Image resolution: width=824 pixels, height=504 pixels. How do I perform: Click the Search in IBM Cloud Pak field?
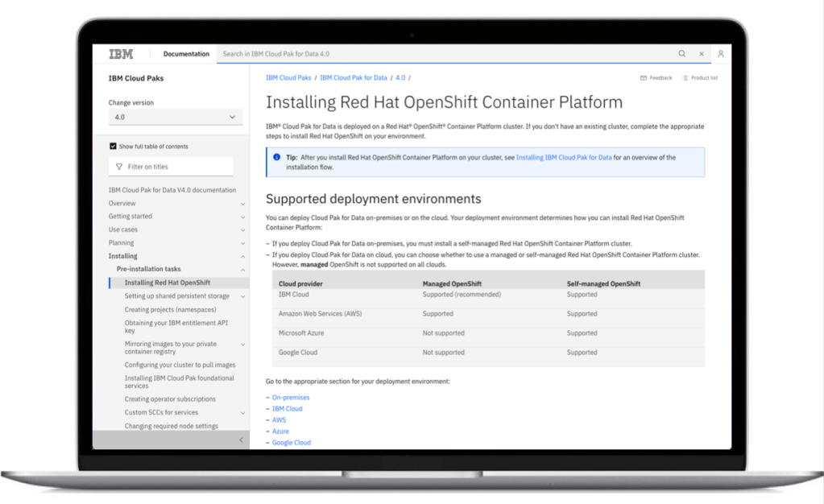[x=443, y=54]
